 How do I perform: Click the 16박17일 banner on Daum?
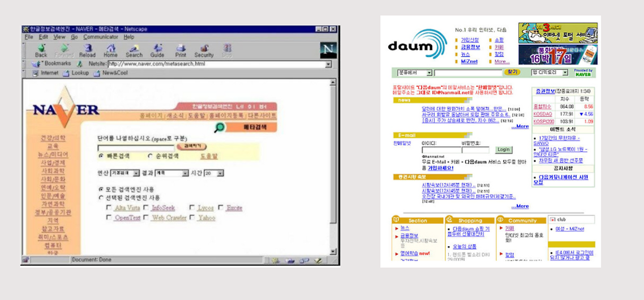(558, 55)
